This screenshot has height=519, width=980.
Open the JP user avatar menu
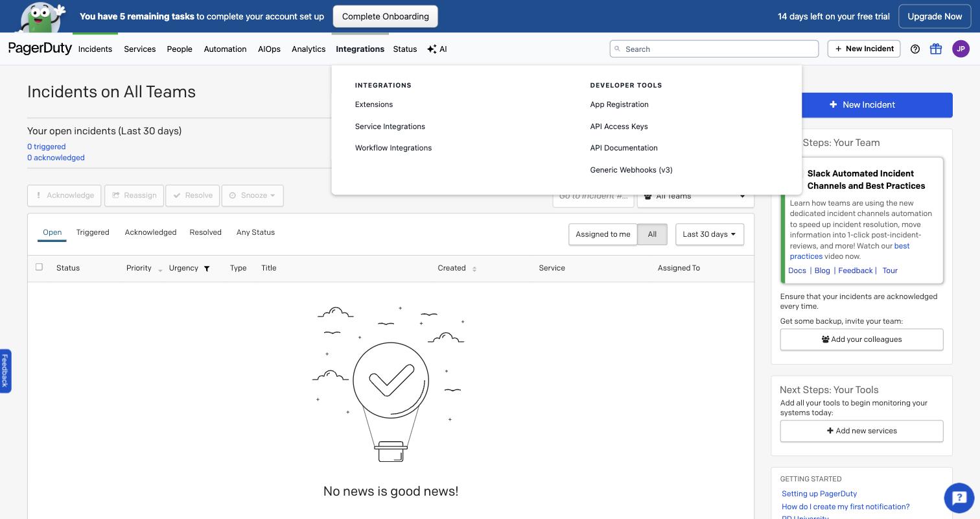[961, 49]
